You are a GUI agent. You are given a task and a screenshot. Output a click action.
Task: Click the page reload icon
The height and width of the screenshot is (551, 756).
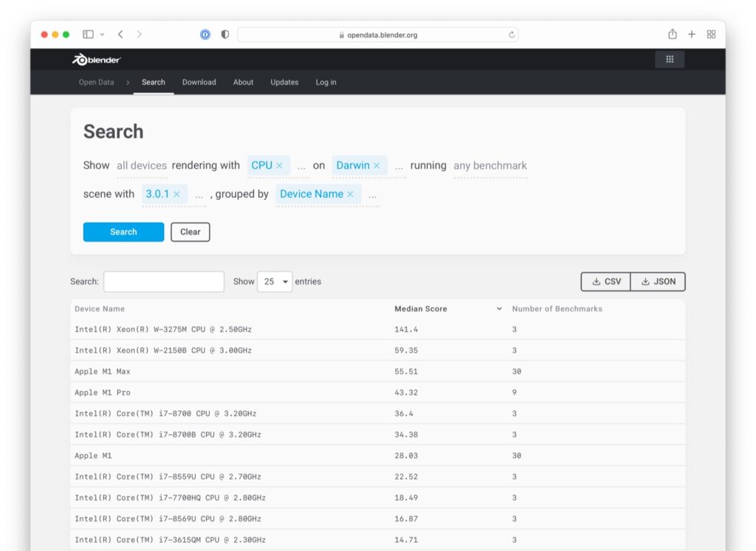(512, 35)
